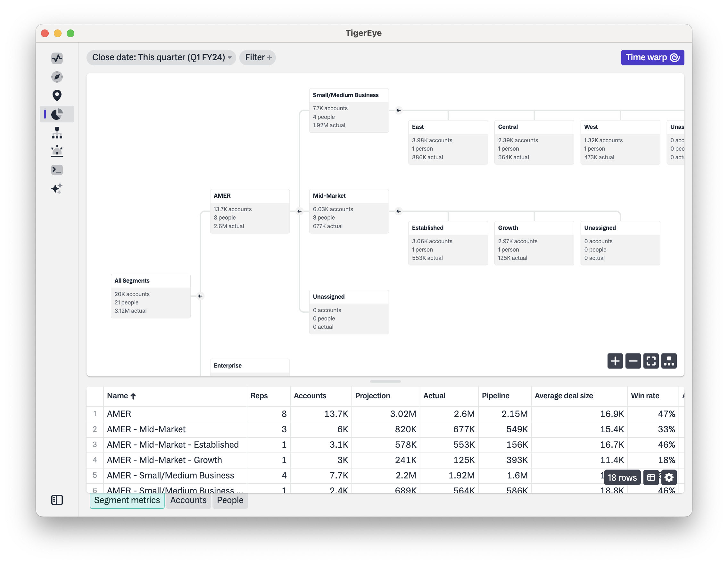Image resolution: width=728 pixels, height=564 pixels.
Task: Switch to the People tab
Action: pyautogui.click(x=230, y=500)
